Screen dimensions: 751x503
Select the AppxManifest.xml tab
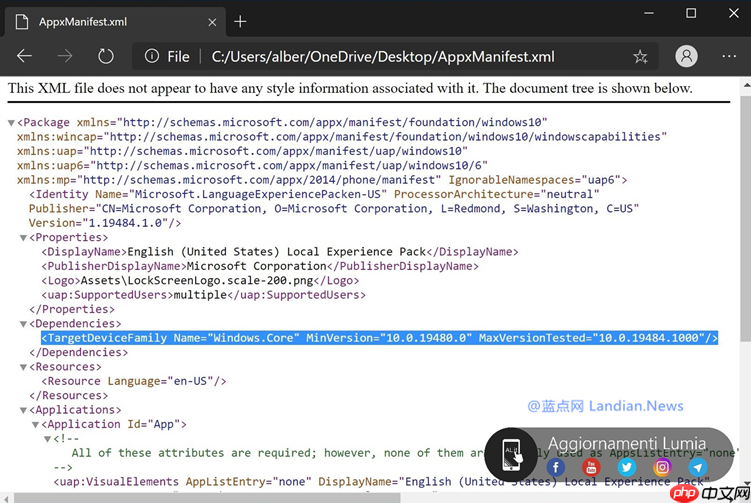(115, 22)
